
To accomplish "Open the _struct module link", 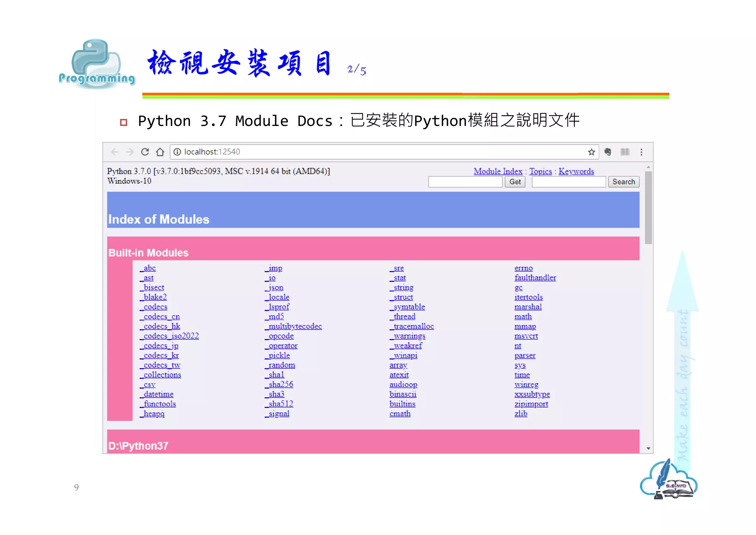I will click(402, 297).
